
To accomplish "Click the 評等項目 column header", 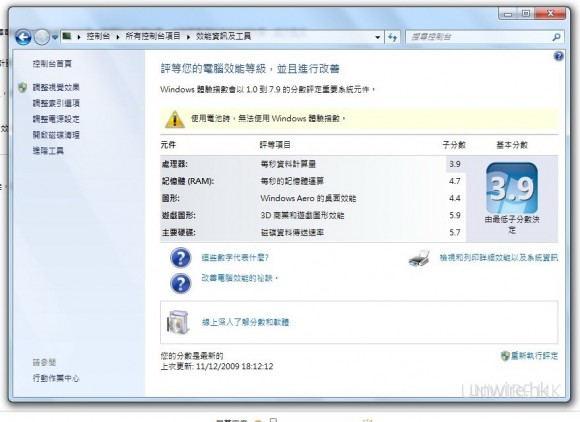I will (275, 145).
